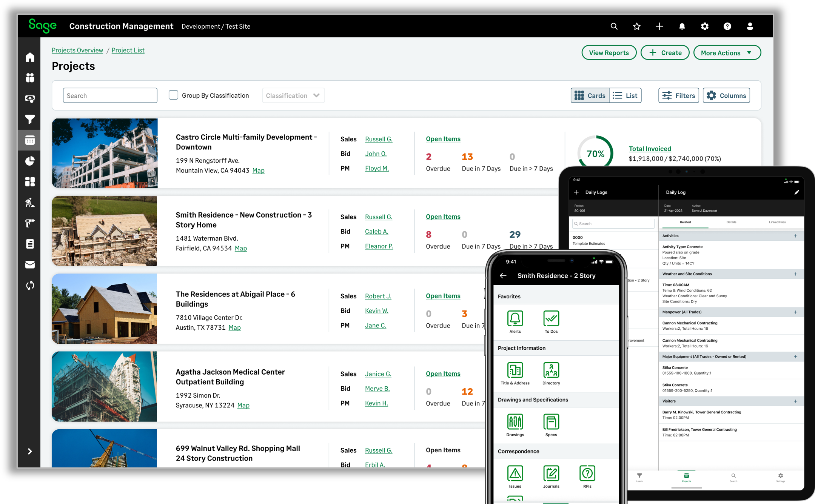Open the Total Invoiced link

[x=650, y=149]
